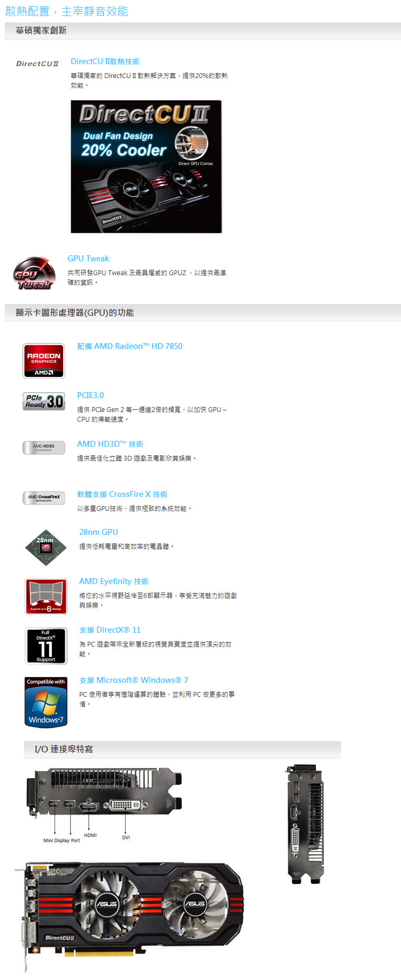Select the 提供20%的散熱效能 description text
The image size is (401, 980).
pos(149,81)
